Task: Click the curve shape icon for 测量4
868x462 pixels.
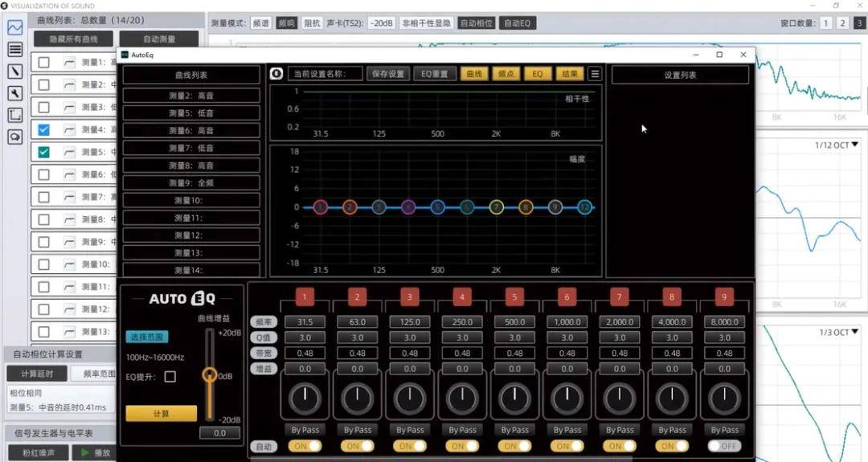Action: coord(69,129)
